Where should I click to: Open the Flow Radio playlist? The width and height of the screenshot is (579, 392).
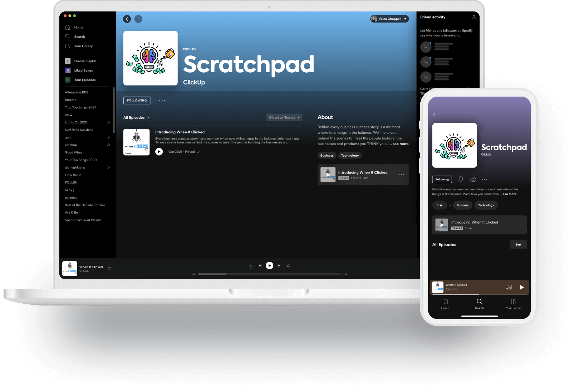tap(73, 175)
